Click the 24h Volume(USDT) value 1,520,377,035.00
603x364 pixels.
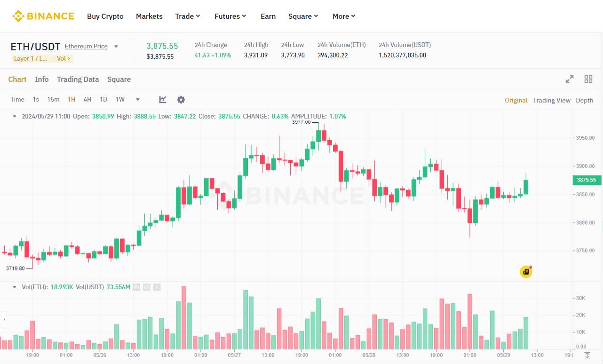point(402,55)
